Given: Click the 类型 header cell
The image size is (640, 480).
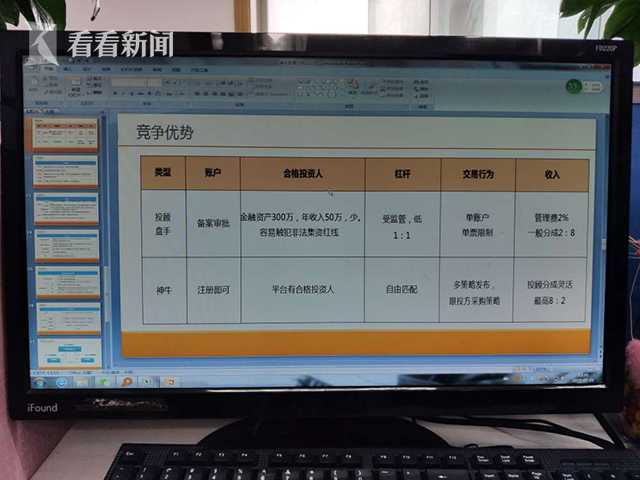Looking at the screenshot, I should tap(163, 173).
